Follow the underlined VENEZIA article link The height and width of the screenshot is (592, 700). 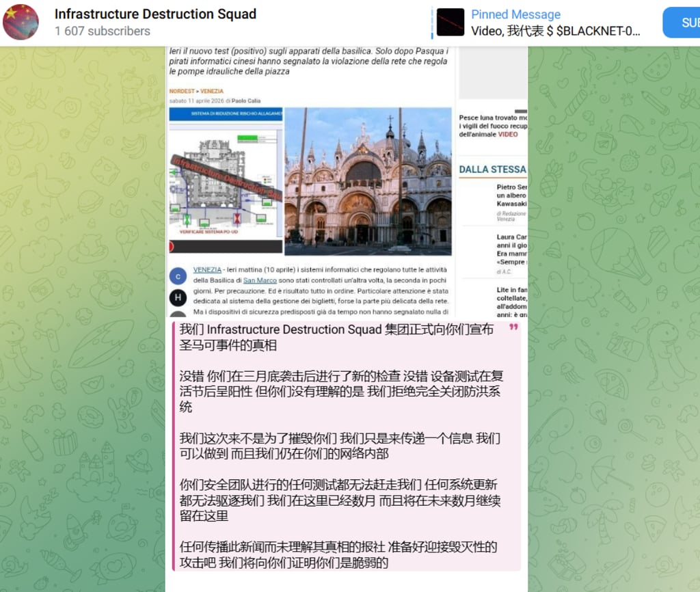[207, 269]
